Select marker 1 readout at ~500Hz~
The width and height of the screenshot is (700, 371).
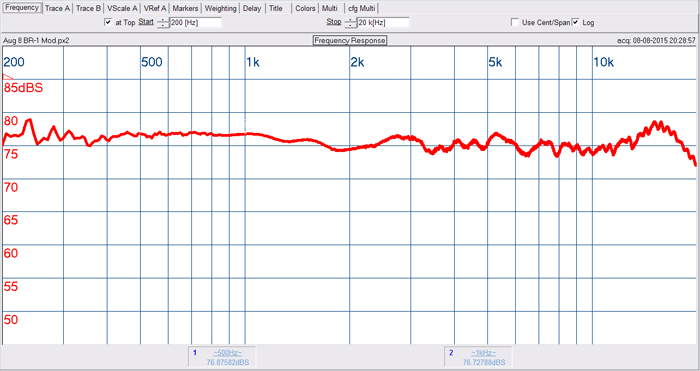coord(228,353)
